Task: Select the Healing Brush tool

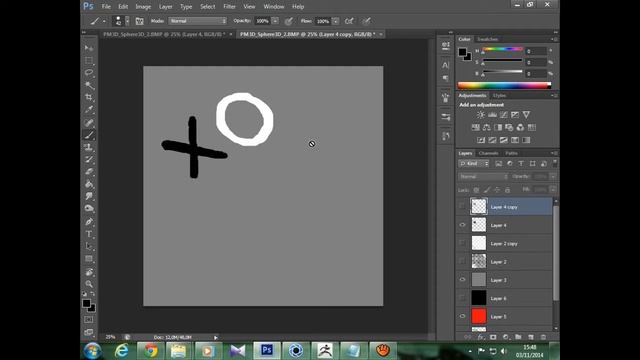Action: point(89,122)
